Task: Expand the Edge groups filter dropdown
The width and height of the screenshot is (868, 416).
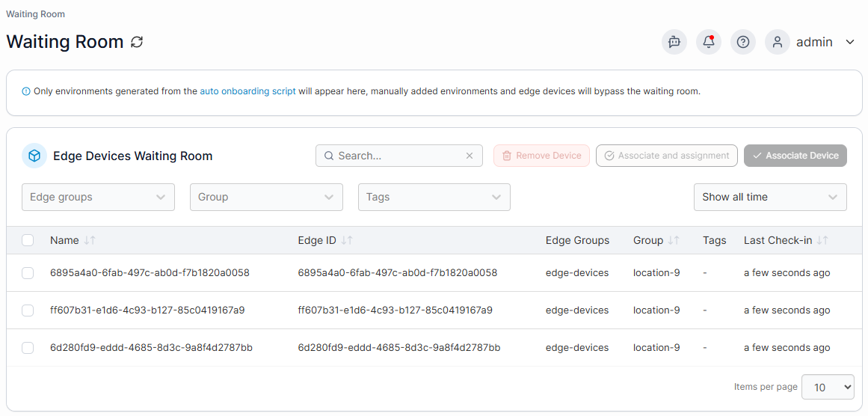Action: (x=98, y=198)
